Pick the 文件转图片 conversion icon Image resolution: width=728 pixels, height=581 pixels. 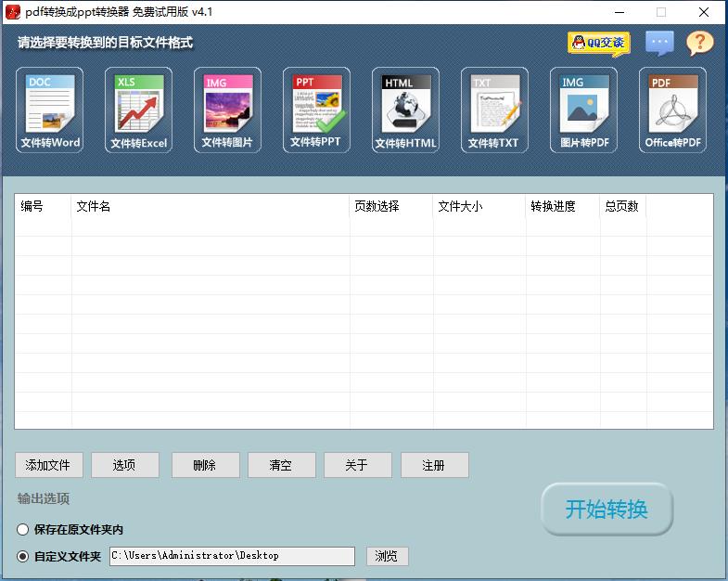[227, 110]
